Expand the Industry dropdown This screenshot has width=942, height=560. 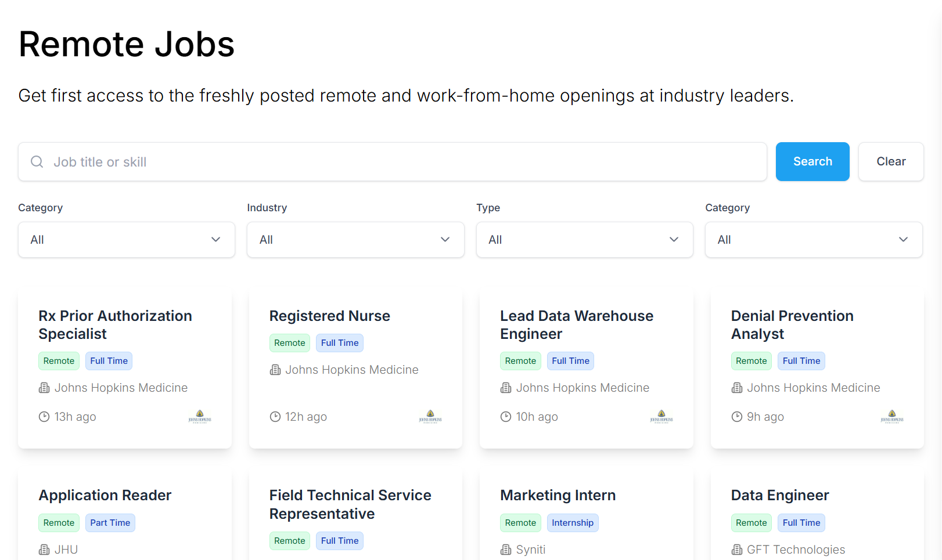point(355,240)
